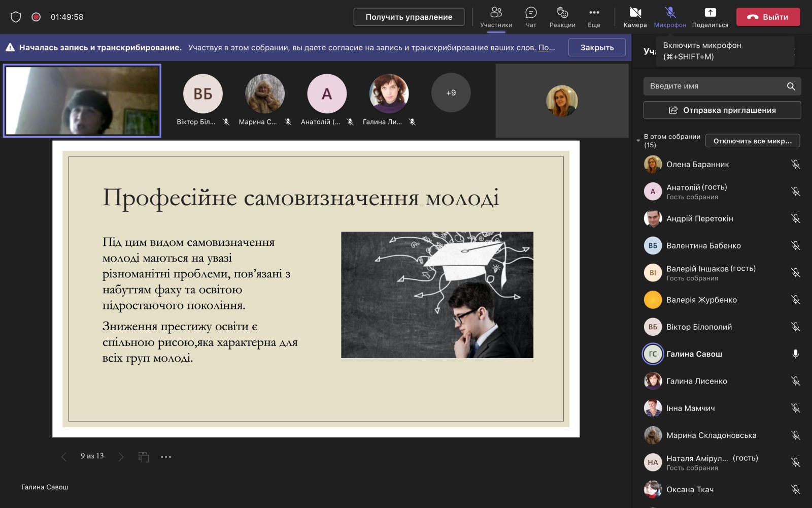Image resolution: width=812 pixels, height=508 pixels.
Task: Click Отключить все микрофоны button
Action: pyautogui.click(x=752, y=141)
